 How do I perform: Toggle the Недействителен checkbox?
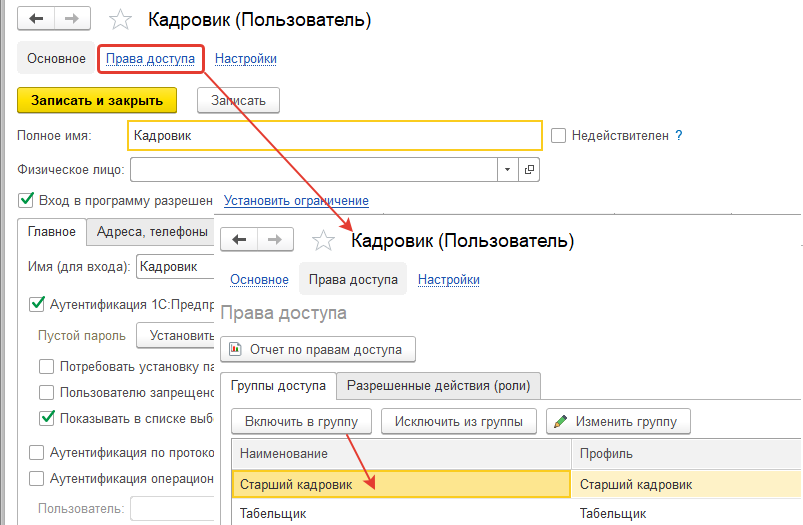559,135
